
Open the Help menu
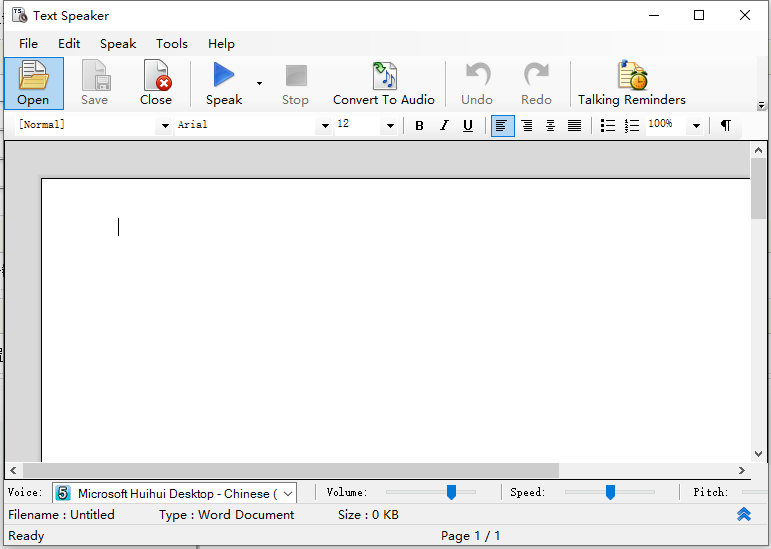221,44
